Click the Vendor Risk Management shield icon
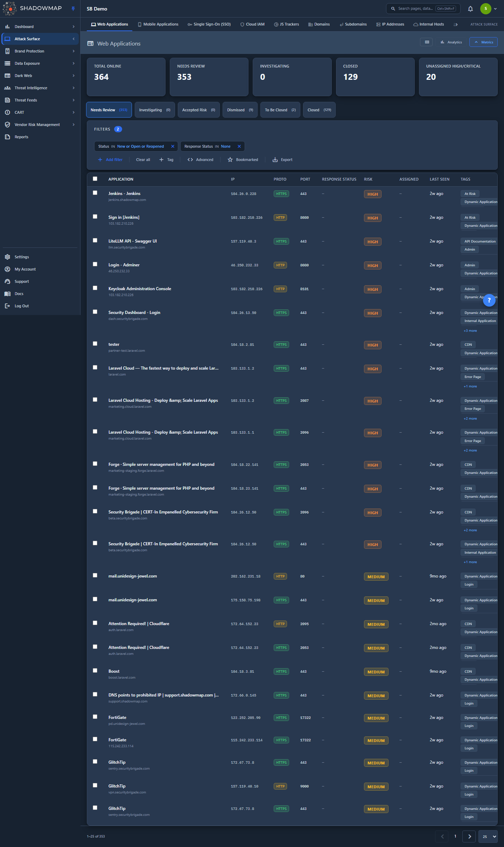This screenshot has width=504, height=847. (7, 125)
